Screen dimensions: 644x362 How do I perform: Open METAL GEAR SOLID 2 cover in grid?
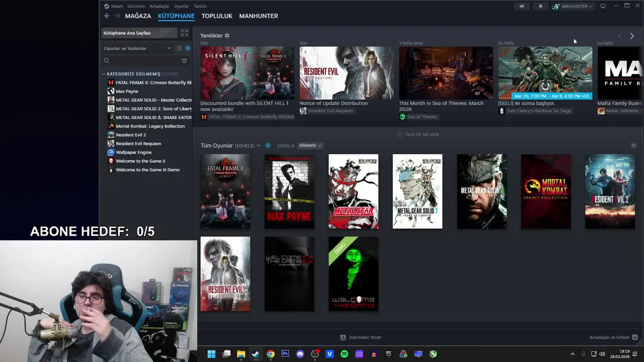[418, 192]
